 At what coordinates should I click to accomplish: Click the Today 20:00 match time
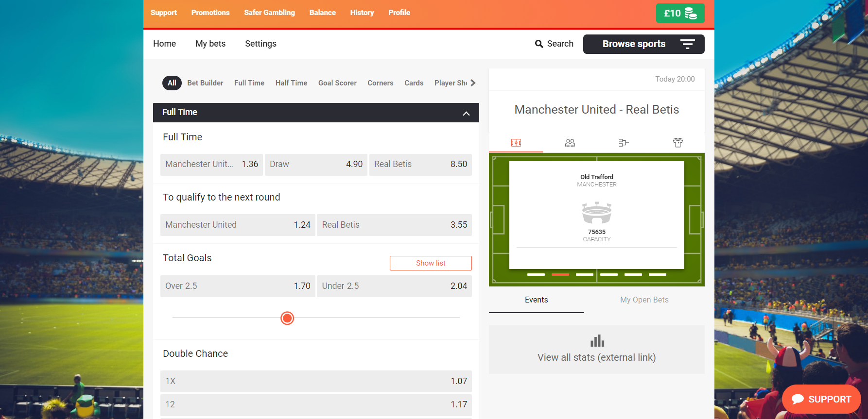pos(675,79)
